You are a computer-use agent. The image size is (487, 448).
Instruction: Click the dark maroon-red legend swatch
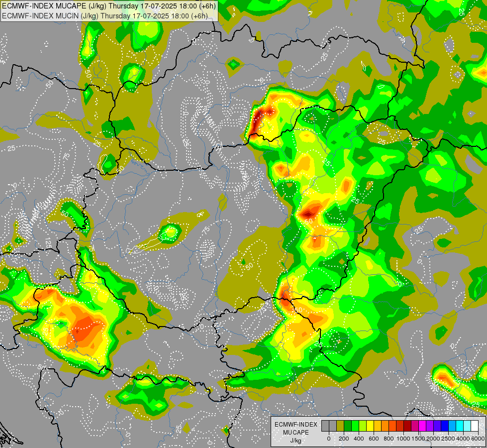[x=407, y=426]
